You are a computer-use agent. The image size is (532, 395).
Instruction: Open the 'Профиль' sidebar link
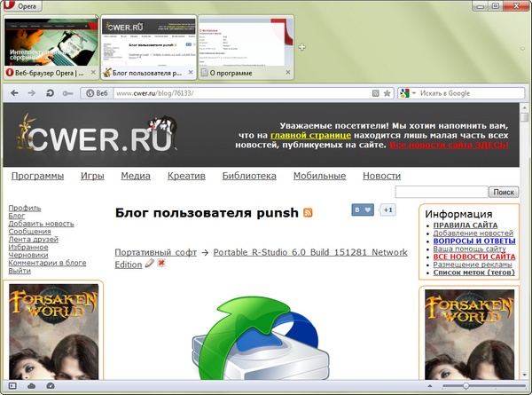click(x=24, y=207)
